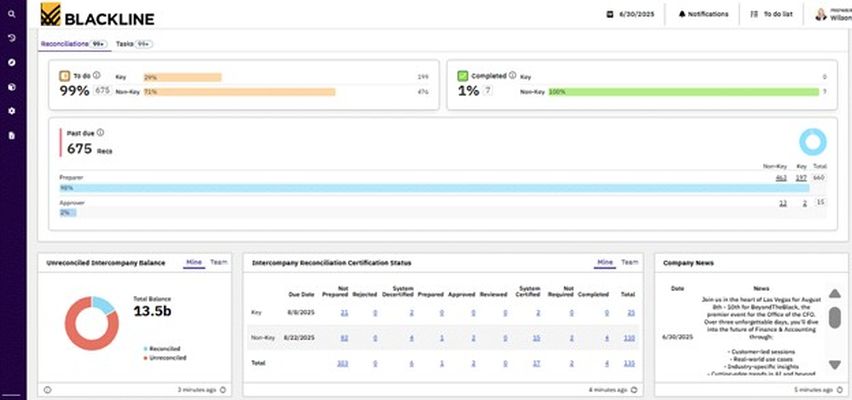Switch Unreconciled Intercompany Balance to Team

point(218,262)
